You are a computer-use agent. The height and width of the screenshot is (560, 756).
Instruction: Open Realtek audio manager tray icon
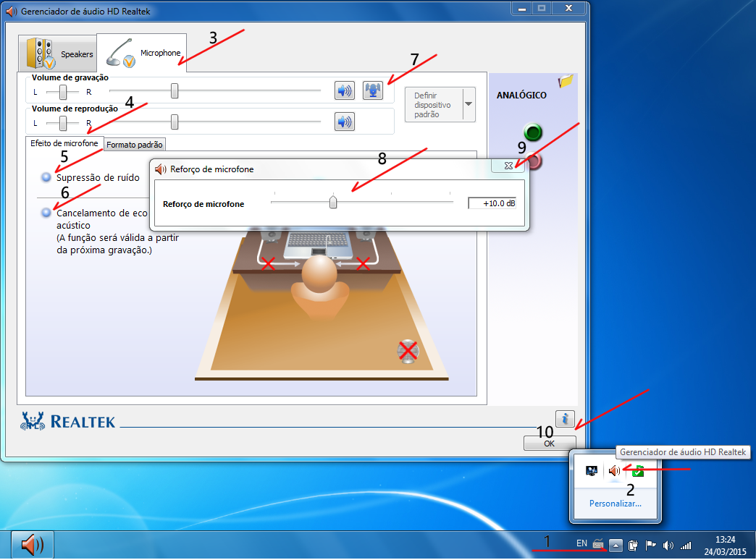(614, 470)
